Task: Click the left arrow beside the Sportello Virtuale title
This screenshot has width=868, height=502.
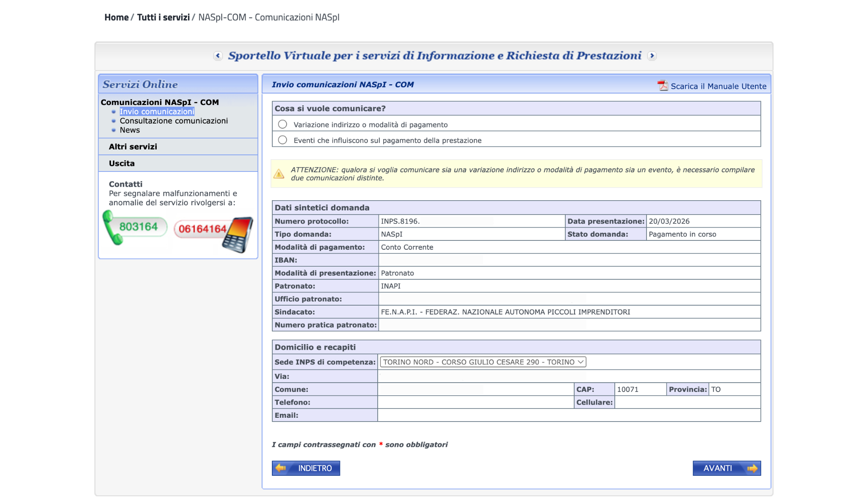Action: click(218, 56)
